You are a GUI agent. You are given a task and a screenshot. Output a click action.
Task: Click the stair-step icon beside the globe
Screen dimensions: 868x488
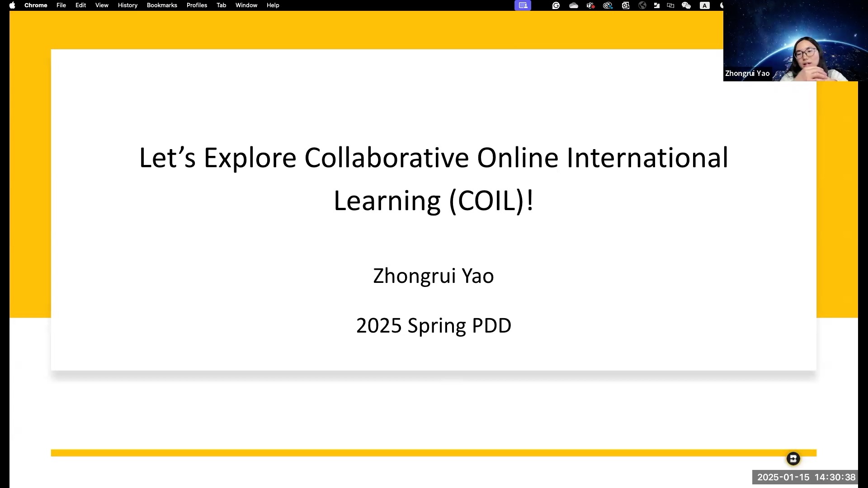coord(656,5)
